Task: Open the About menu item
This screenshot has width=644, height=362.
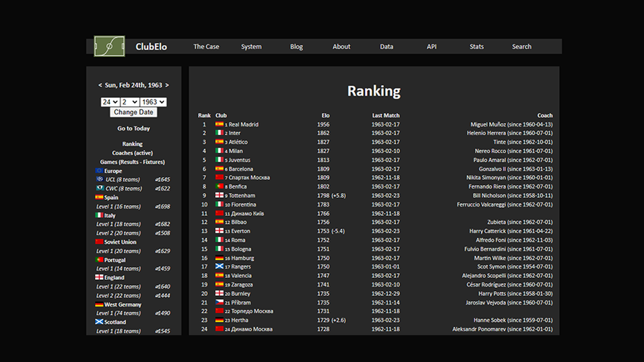Action: click(341, 47)
